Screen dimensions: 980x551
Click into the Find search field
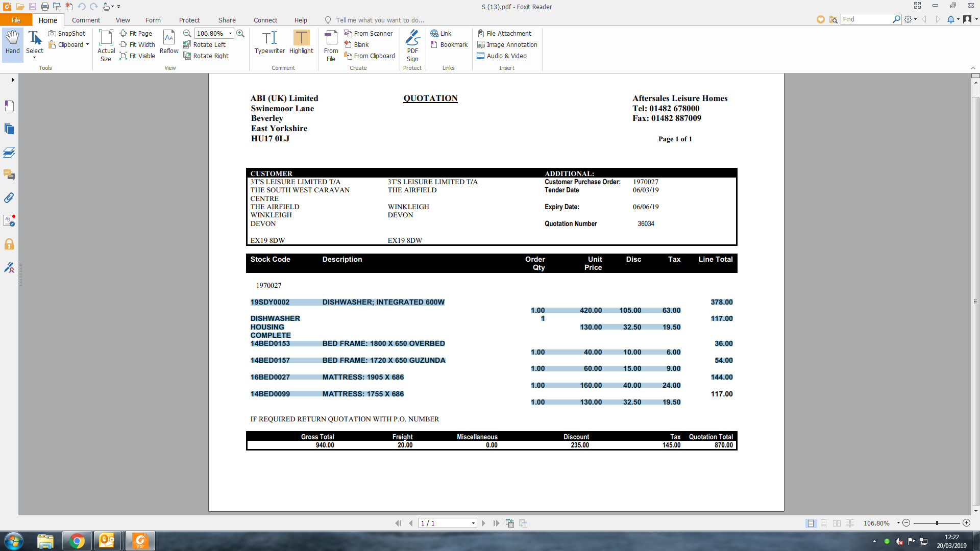click(866, 19)
